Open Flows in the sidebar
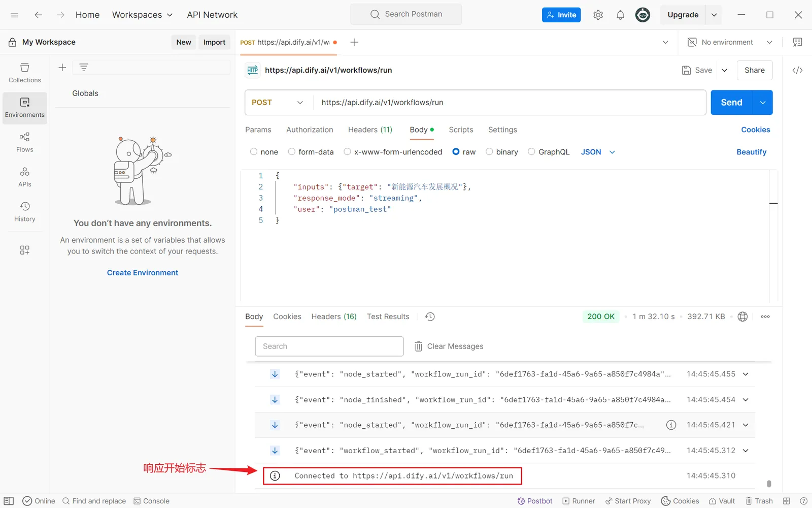 (x=25, y=142)
